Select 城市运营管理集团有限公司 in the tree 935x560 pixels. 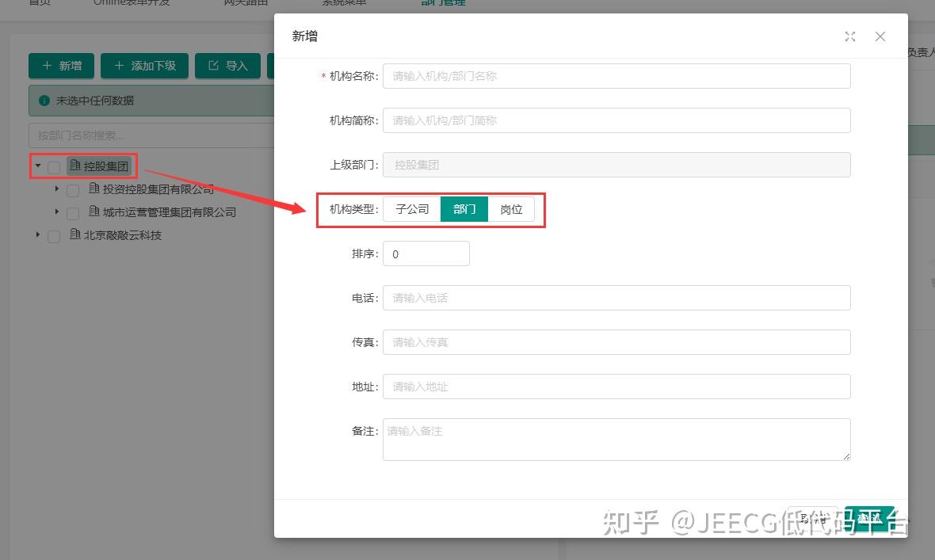click(170, 212)
